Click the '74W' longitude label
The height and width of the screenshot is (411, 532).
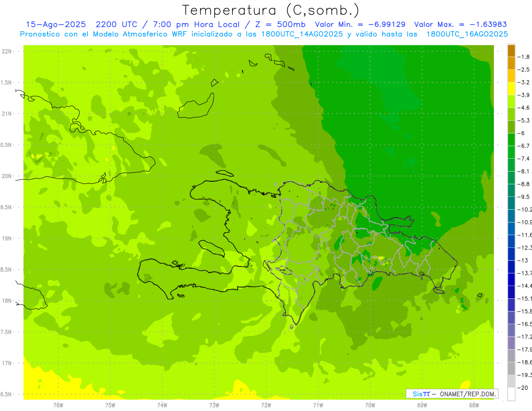pos(162,405)
